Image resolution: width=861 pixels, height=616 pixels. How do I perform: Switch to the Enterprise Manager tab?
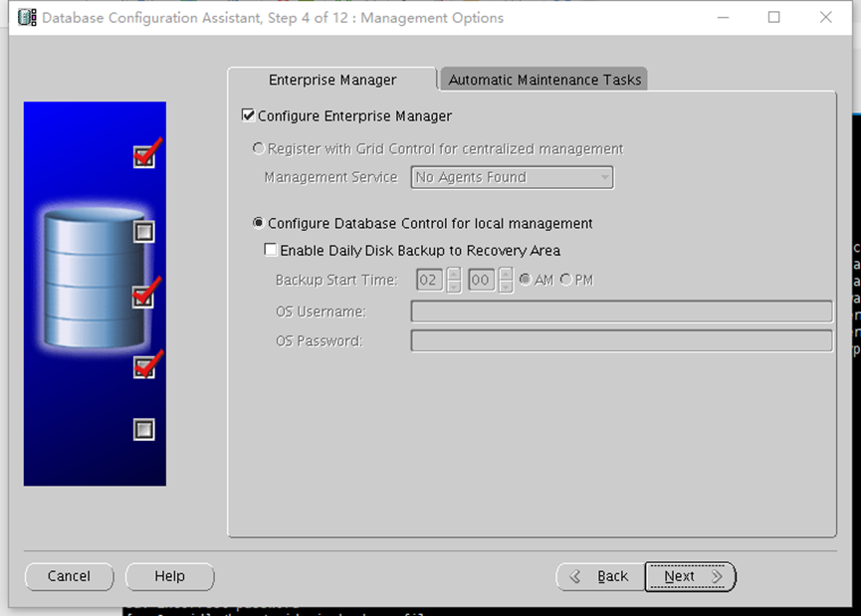(332, 80)
